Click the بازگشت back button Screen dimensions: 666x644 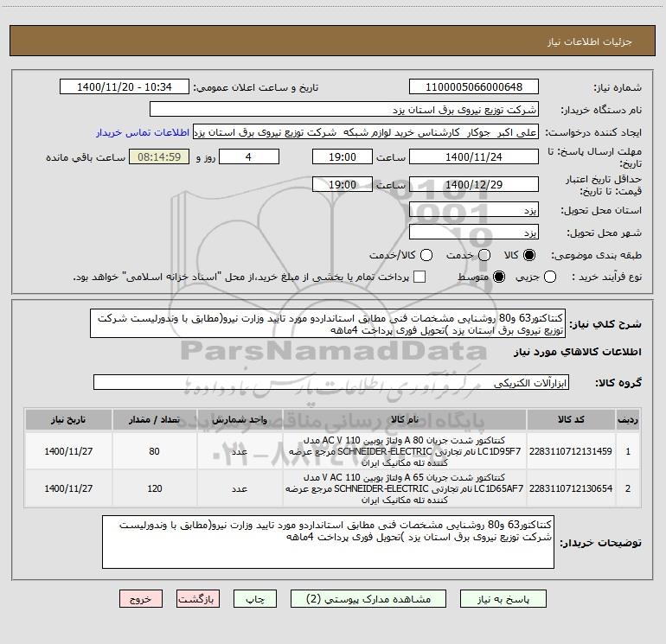pyautogui.click(x=198, y=599)
